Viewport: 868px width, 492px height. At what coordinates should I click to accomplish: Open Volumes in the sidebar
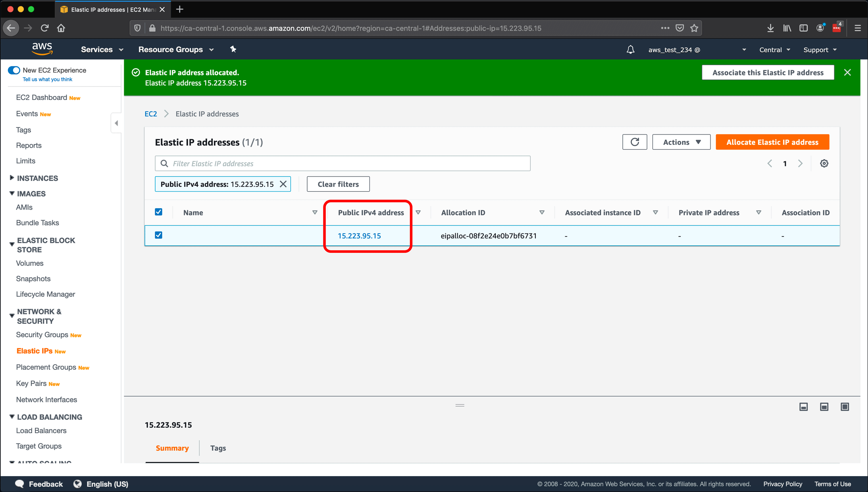pos(30,263)
